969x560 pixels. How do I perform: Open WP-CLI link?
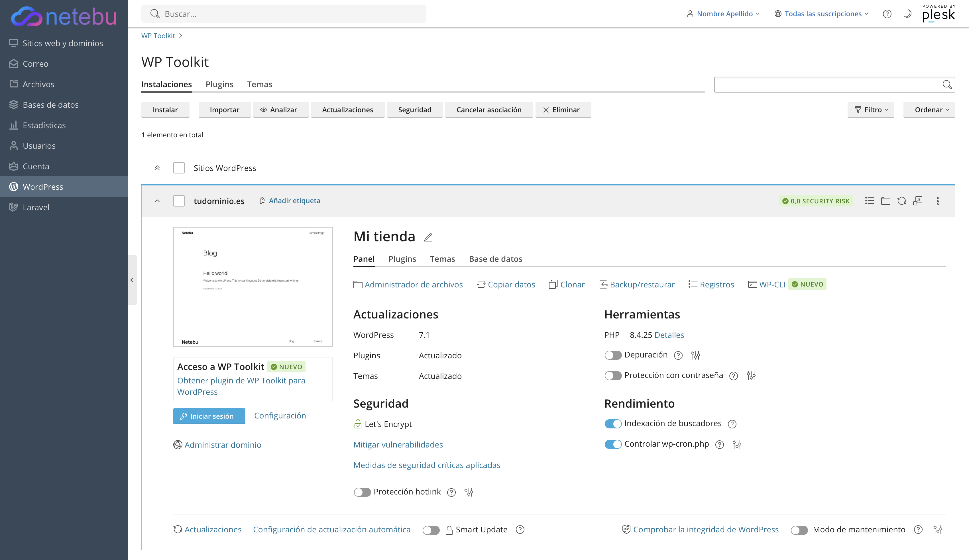766,285
